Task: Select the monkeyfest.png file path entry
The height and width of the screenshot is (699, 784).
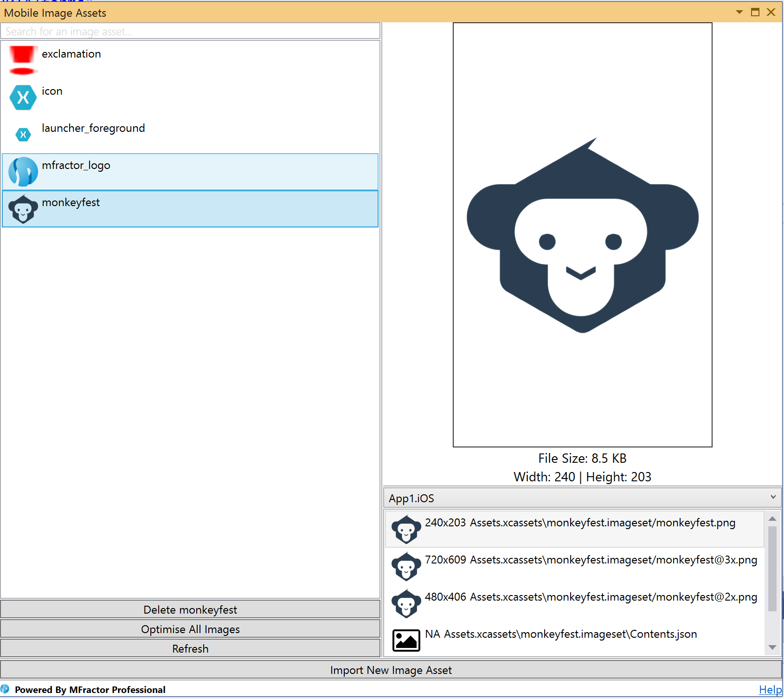Action: [x=574, y=529]
